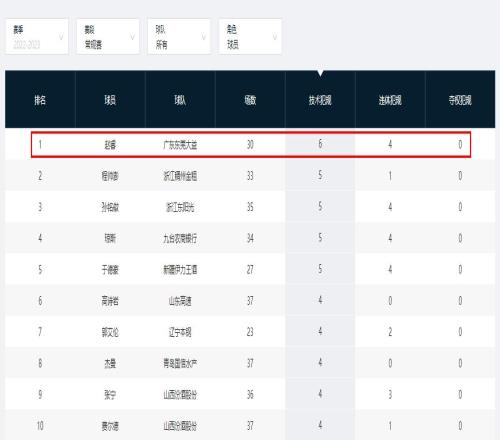Open team 广东东莞大益 link
Viewport: 500px width, 440px height.
point(180,145)
